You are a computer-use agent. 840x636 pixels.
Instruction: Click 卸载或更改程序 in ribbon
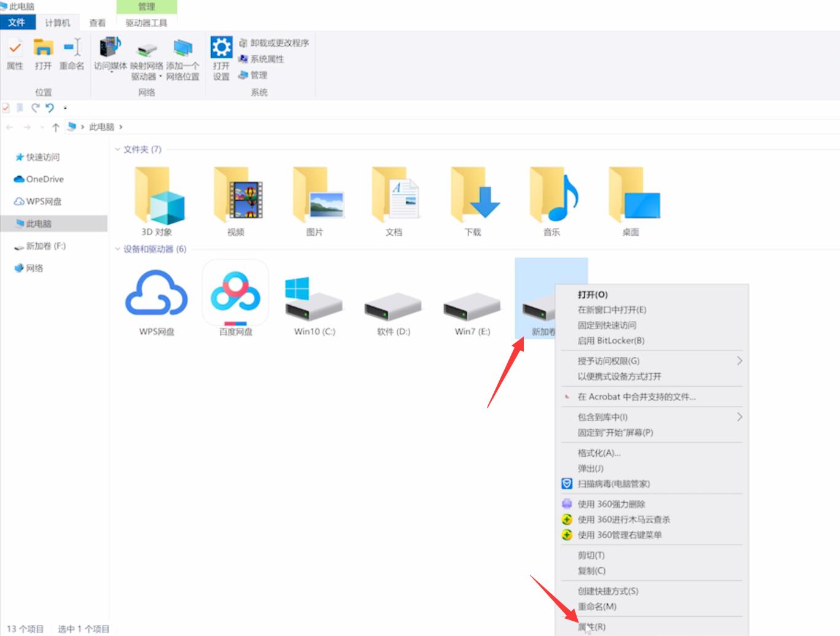[274, 43]
